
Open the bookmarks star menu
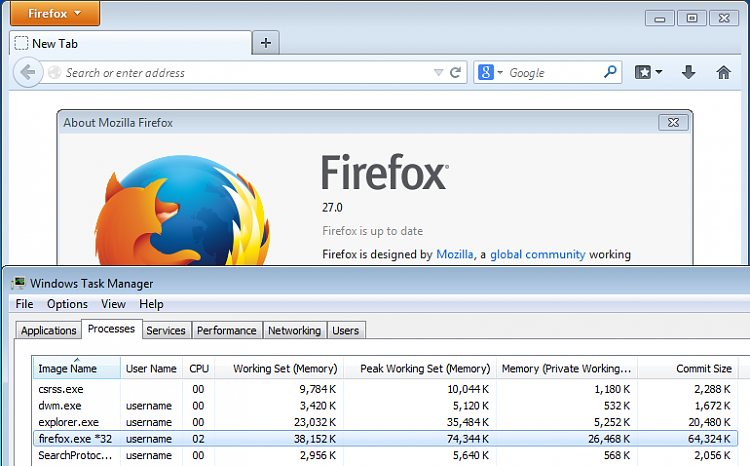[643, 73]
